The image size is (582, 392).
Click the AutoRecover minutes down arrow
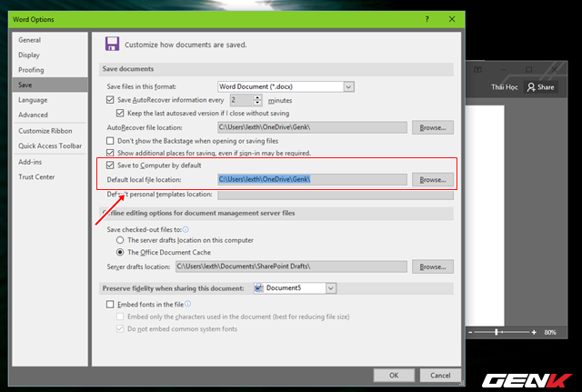coord(257,103)
